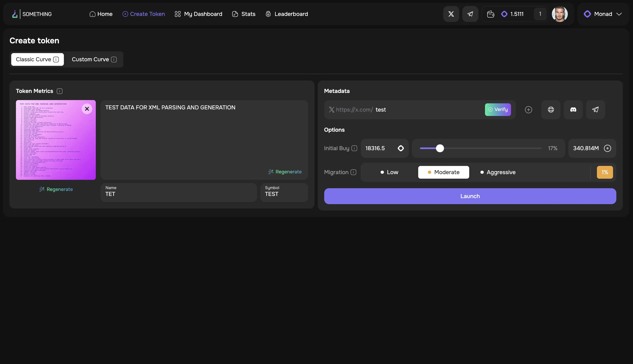Add Discord link in Metadata
This screenshot has width=633, height=364.
point(573,110)
